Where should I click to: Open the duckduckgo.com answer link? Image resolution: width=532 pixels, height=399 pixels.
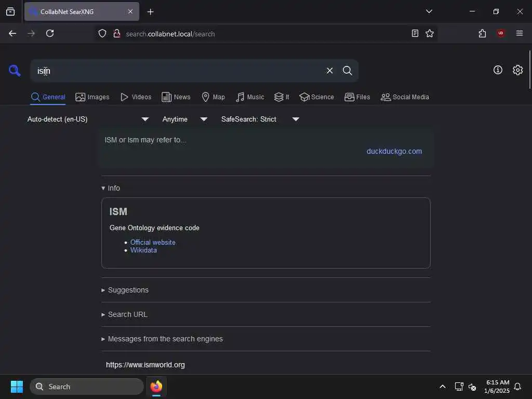pos(394,151)
